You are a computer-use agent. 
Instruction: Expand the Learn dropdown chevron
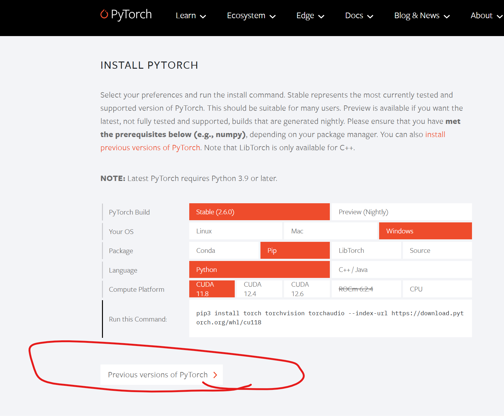(203, 16)
